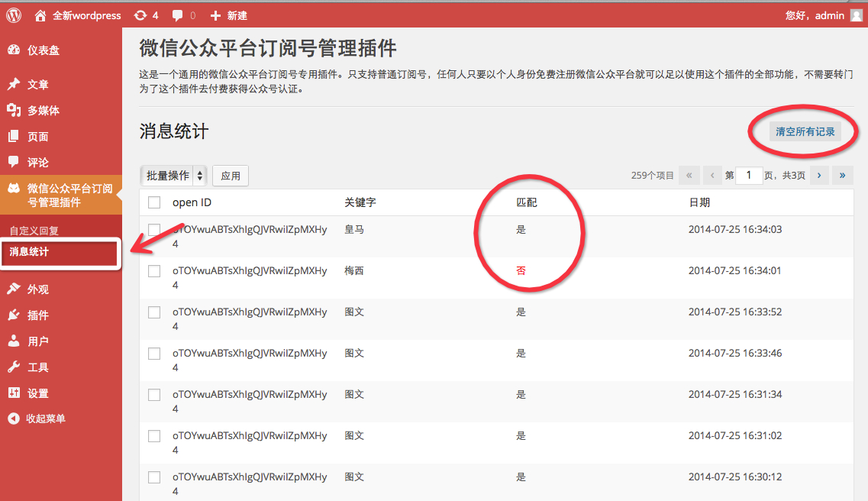Click the plus icon for 新建
The width and height of the screenshot is (868, 501).
click(215, 15)
